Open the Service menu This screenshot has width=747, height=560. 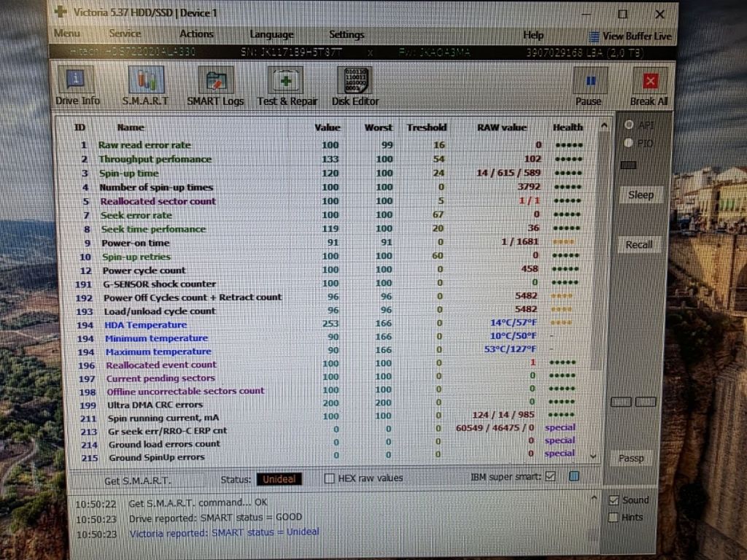[x=125, y=34]
